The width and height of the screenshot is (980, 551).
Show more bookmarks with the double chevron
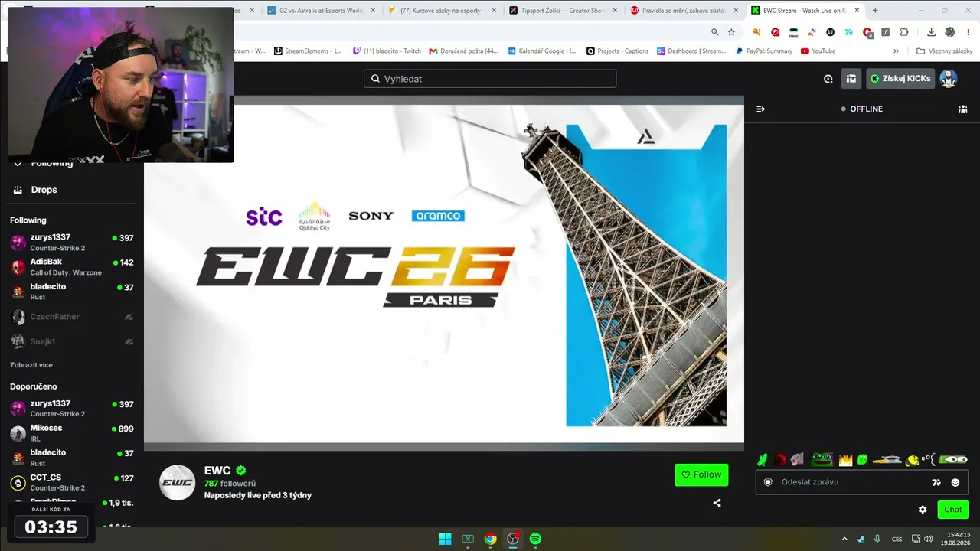pos(896,51)
